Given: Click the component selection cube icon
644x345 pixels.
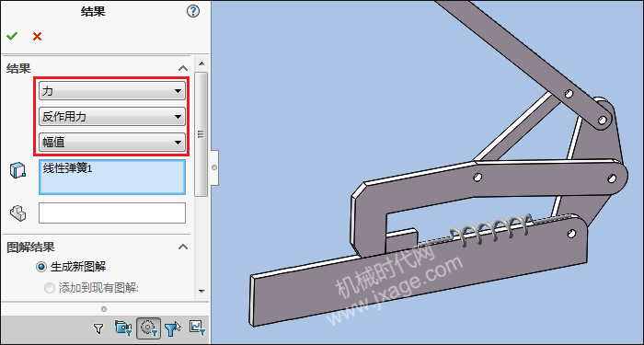Looking at the screenshot, I should pos(17,170).
